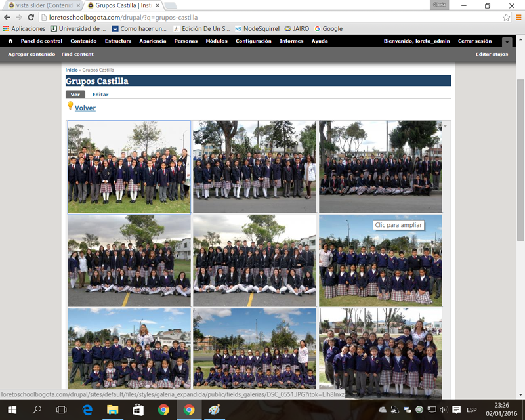525x420 pixels.
Task: Reload the page with the browser refresh icon
Action: (31, 18)
